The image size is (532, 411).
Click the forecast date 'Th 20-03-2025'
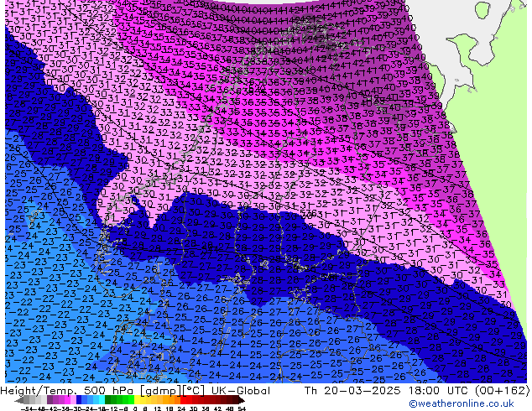click(x=352, y=391)
